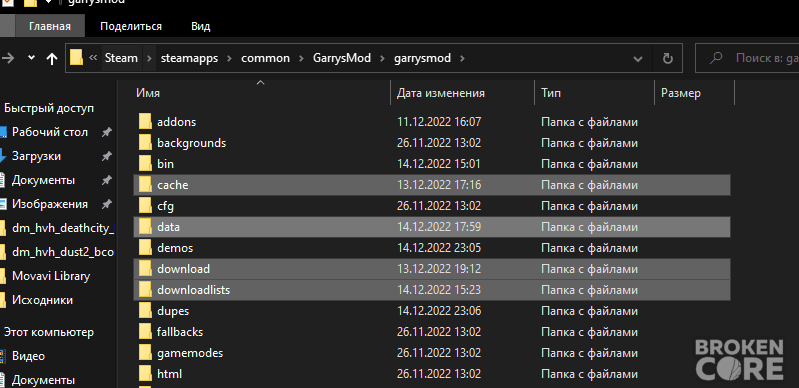Expand subfolders chevron after GarrysMod
Screen dimensions: 799x388
[382, 59]
